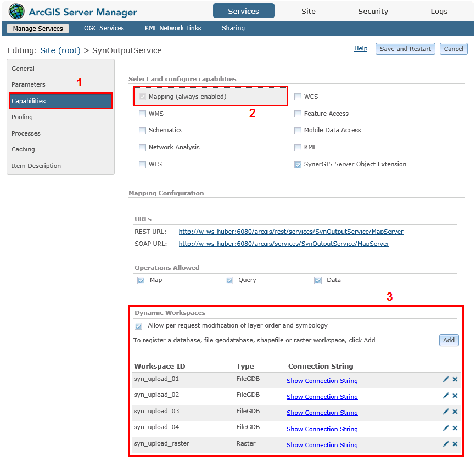The height and width of the screenshot is (462, 476).
Task: Remove the syn_upload_02 workspace using X icon
Action: click(x=455, y=396)
